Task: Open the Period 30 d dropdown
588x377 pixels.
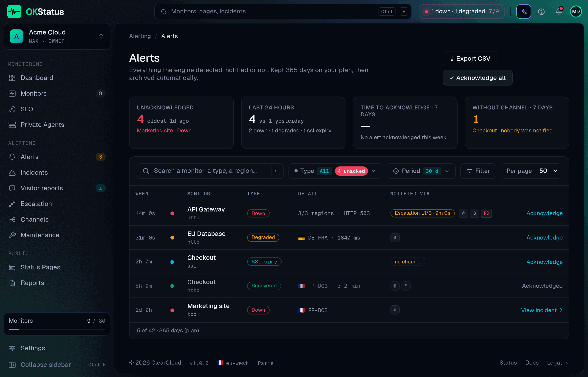Action: click(x=421, y=171)
